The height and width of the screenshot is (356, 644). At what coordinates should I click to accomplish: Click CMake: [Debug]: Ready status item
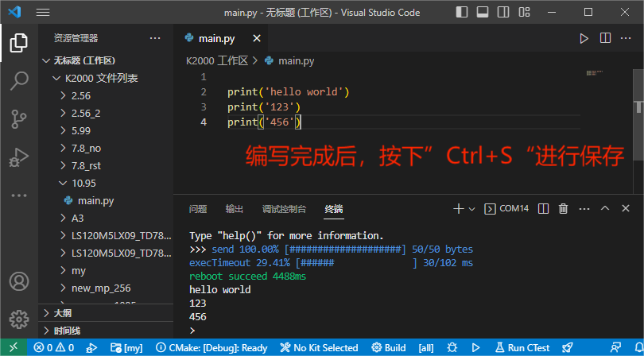coord(211,348)
